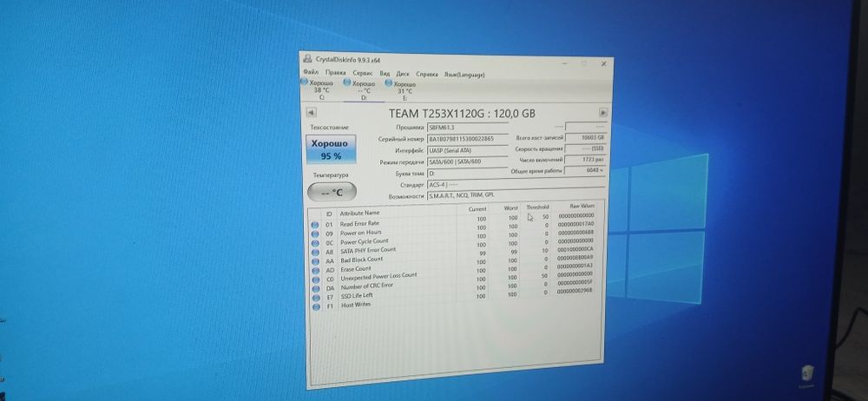Click the firmware field S8FM61.3
The width and height of the screenshot is (868, 401).
coord(467,128)
